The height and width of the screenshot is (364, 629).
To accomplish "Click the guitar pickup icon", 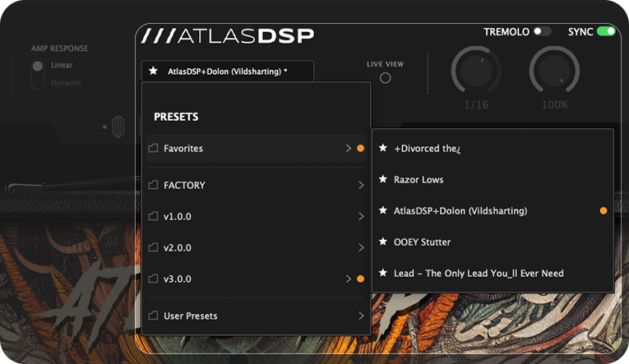I will [118, 127].
